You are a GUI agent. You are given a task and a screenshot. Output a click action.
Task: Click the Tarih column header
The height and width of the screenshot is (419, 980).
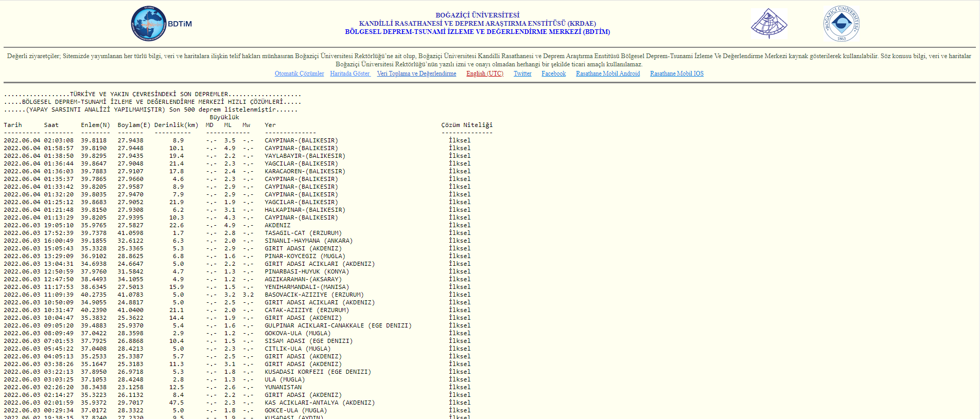click(13, 125)
